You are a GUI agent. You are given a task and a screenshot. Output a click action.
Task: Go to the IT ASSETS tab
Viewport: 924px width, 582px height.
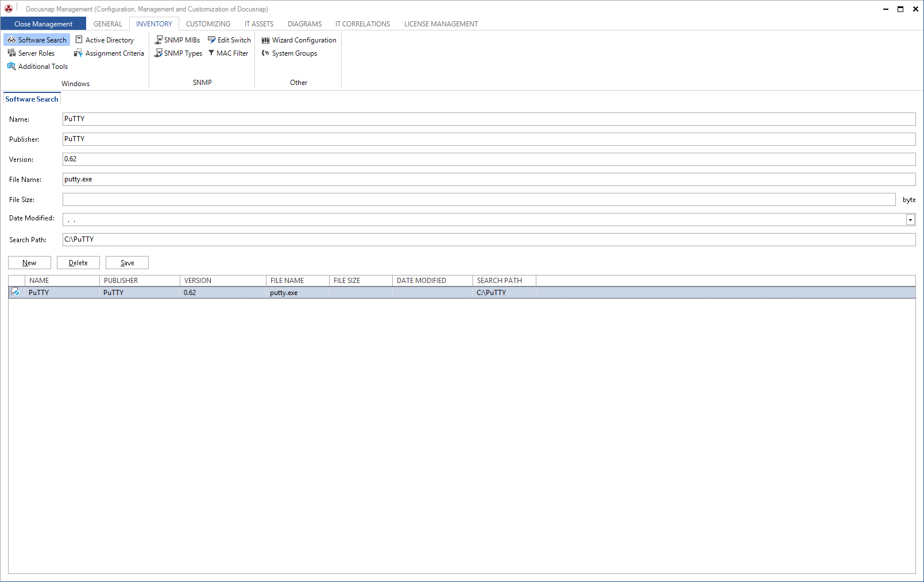click(x=259, y=24)
